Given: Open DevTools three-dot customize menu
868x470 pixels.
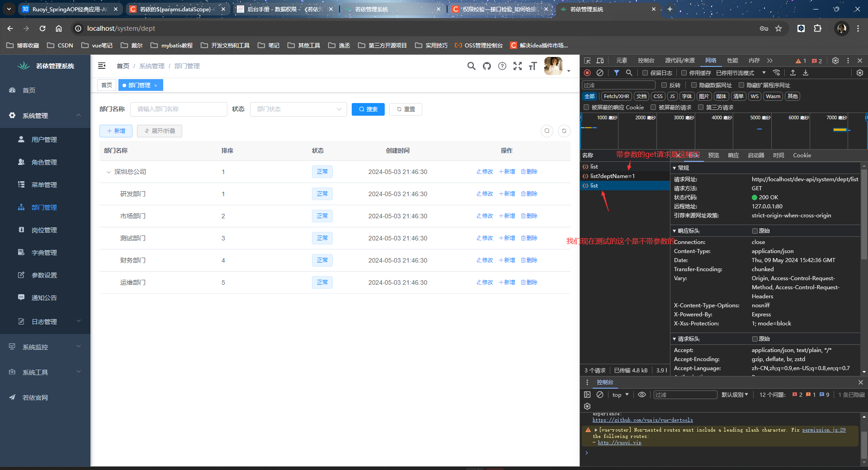Looking at the screenshot, I should (x=848, y=61).
